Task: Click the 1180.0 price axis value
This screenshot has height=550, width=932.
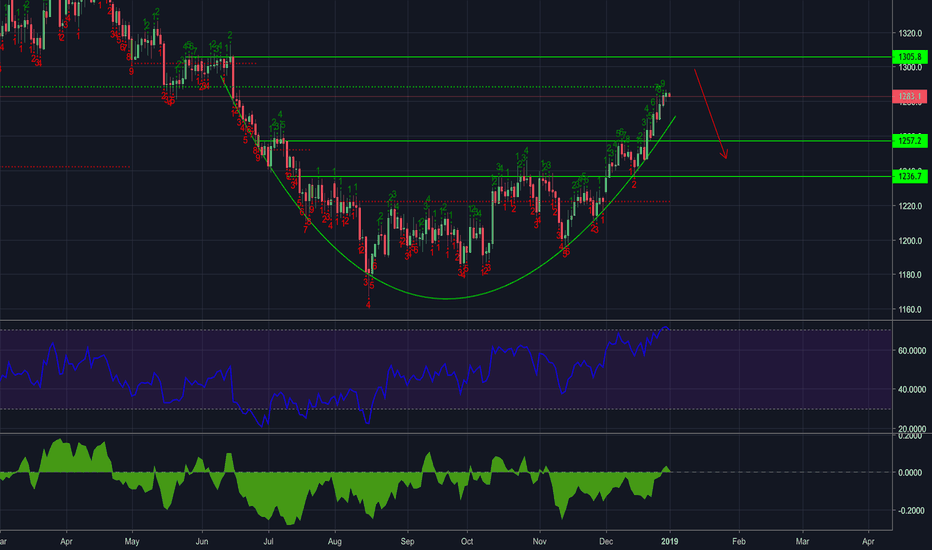Action: [x=910, y=275]
